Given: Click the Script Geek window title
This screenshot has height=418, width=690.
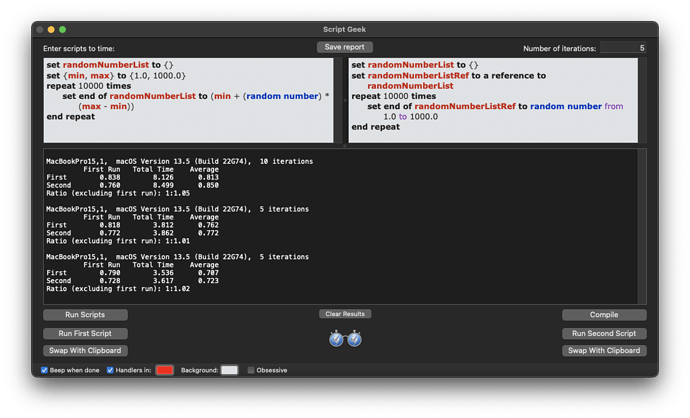Looking at the screenshot, I should [x=345, y=29].
